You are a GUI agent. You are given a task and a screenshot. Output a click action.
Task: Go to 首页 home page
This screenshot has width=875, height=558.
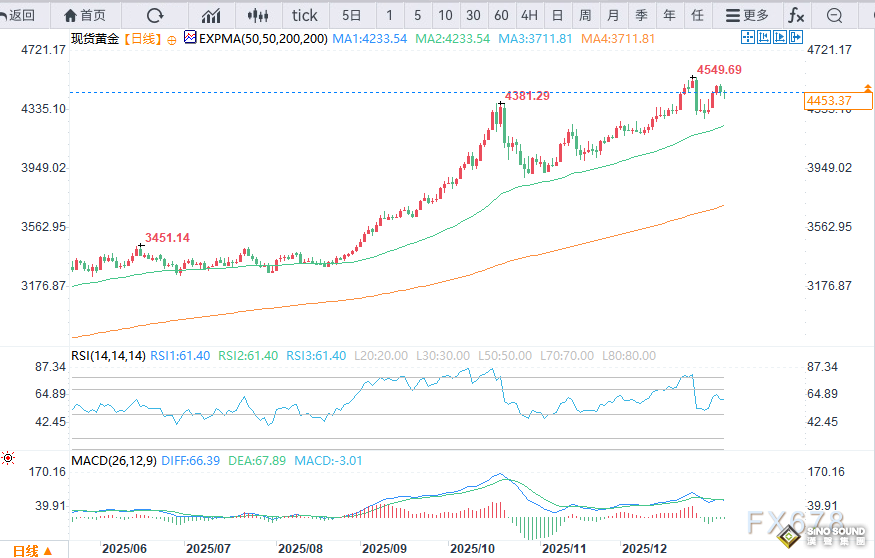point(84,15)
